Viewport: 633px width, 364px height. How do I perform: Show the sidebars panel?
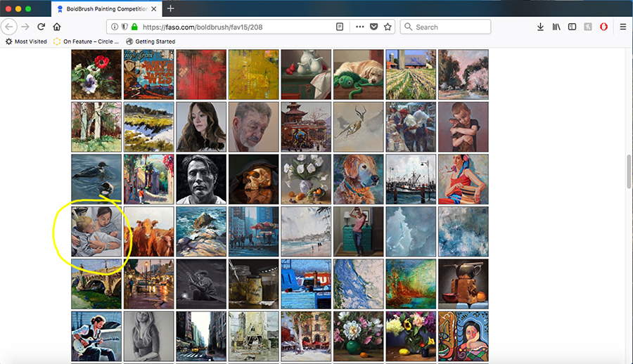tap(572, 27)
